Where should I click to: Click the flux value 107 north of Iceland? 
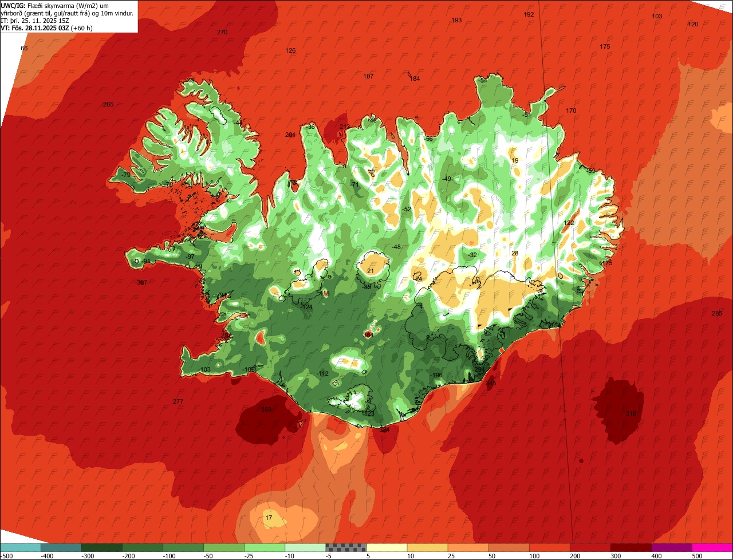[x=368, y=76]
